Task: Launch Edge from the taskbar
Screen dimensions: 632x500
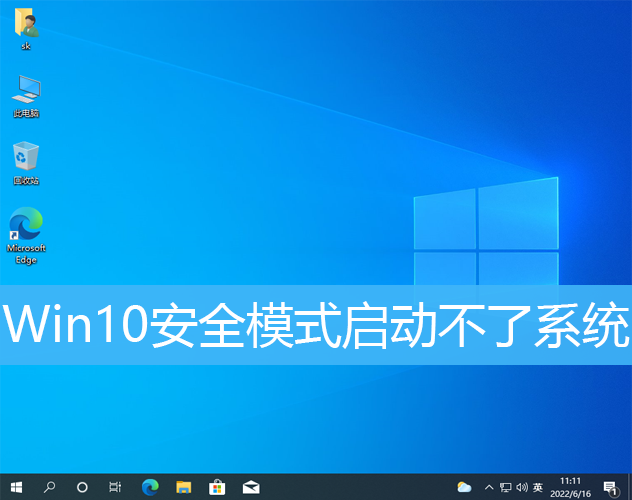Action: pos(150,487)
